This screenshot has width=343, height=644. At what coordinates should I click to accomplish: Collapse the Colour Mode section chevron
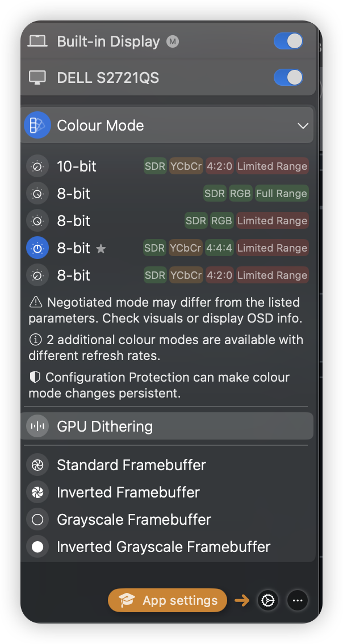click(303, 126)
